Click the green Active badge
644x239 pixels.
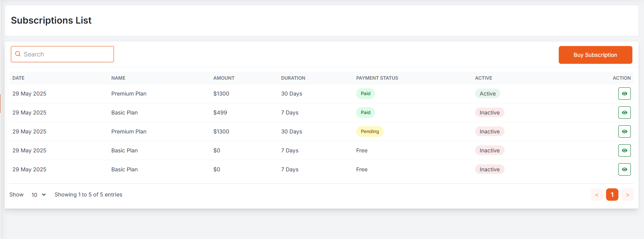[x=487, y=94]
